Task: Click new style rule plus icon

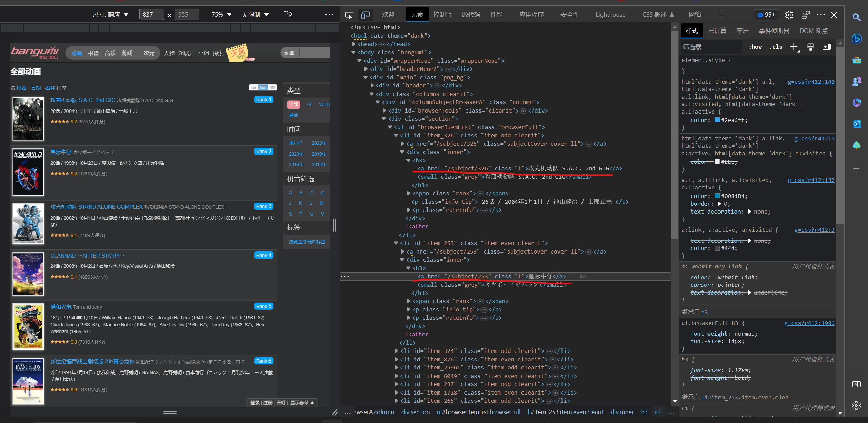Action: coord(793,47)
